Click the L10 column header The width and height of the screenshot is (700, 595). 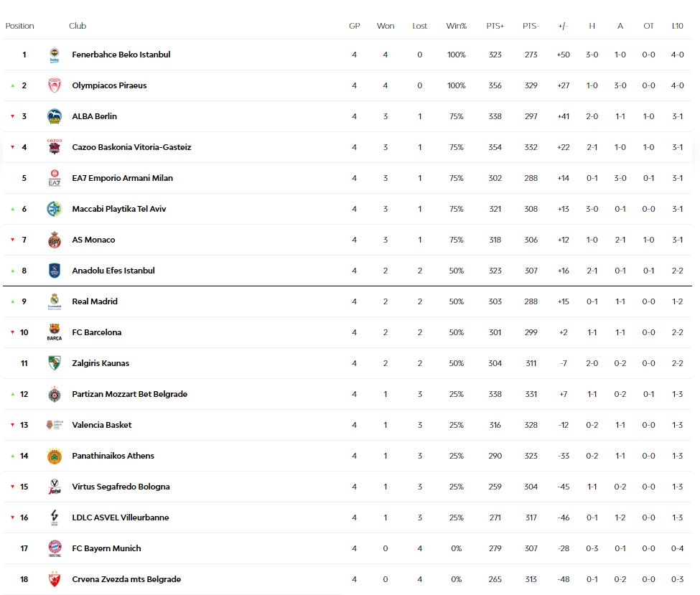(677, 26)
